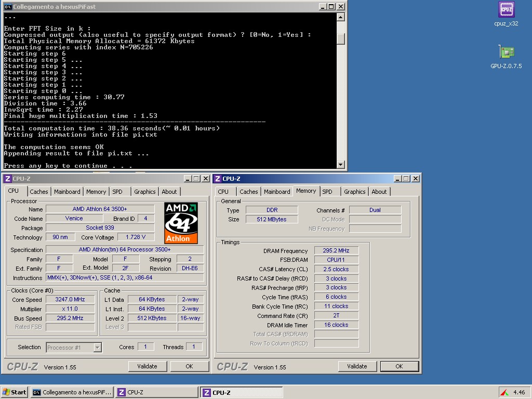Click console scrollbar down arrow
The width and height of the screenshot is (532, 399).
coord(341,165)
